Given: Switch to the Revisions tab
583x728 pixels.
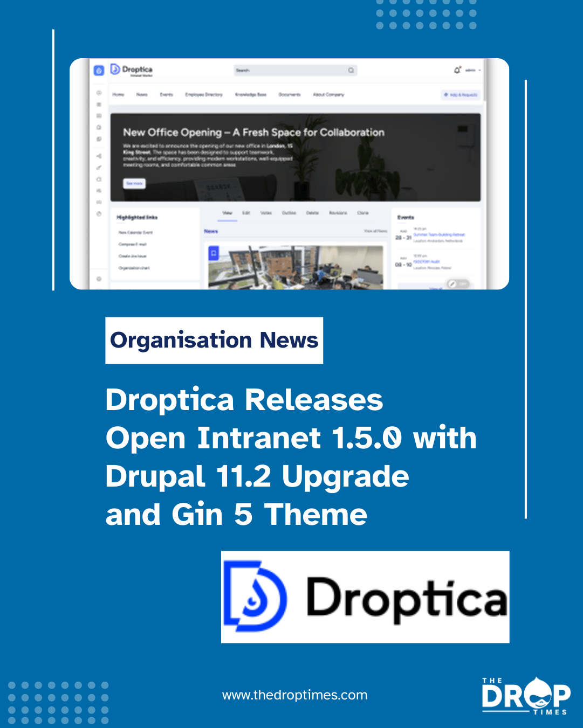Looking at the screenshot, I should 338,213.
